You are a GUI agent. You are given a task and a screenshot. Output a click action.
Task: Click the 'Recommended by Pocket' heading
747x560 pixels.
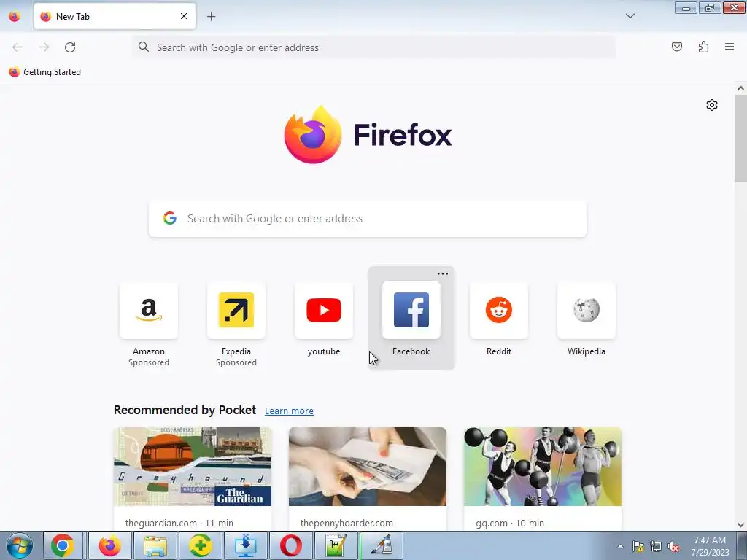(185, 410)
